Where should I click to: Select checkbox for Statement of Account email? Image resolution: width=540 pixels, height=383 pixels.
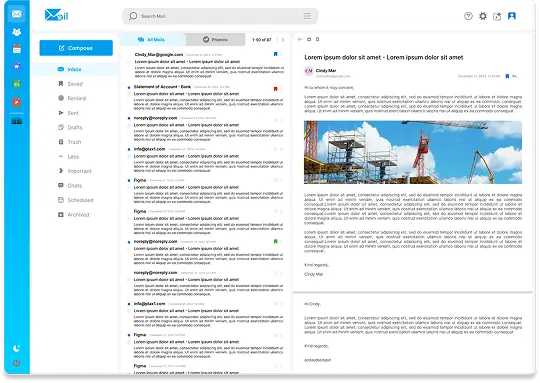(x=129, y=94)
